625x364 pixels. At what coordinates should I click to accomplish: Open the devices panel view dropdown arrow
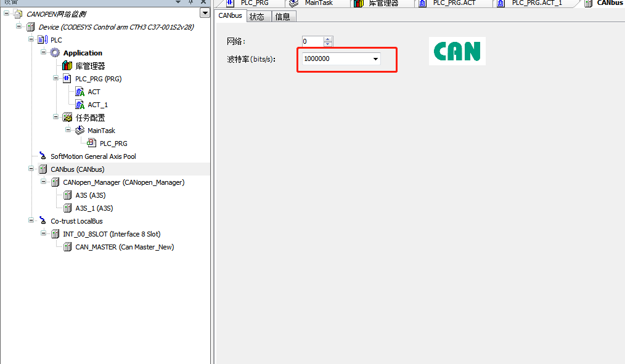[205, 13]
